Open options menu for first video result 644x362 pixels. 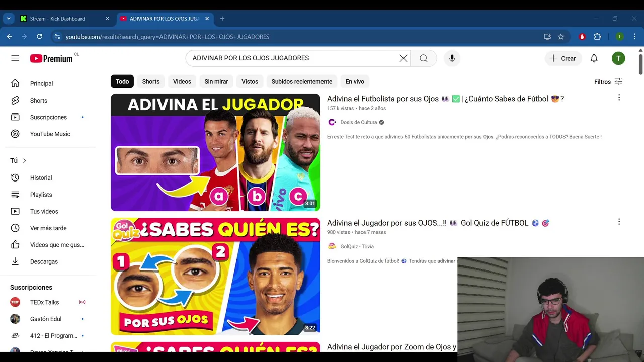pyautogui.click(x=619, y=98)
